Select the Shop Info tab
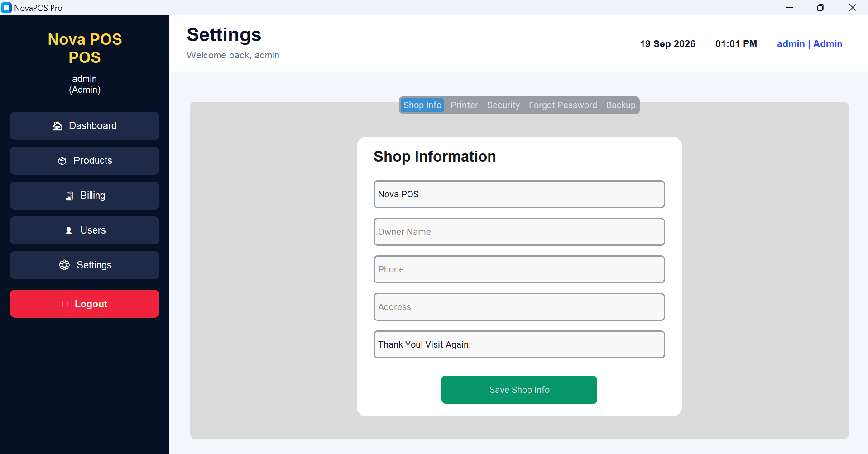This screenshot has width=868, height=454. [422, 105]
